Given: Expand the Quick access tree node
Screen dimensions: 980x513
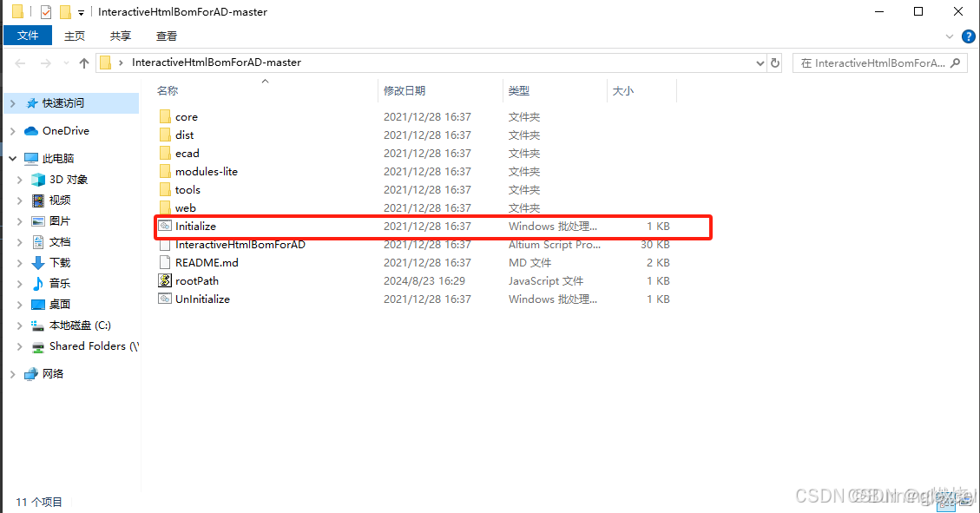Looking at the screenshot, I should coord(12,103).
